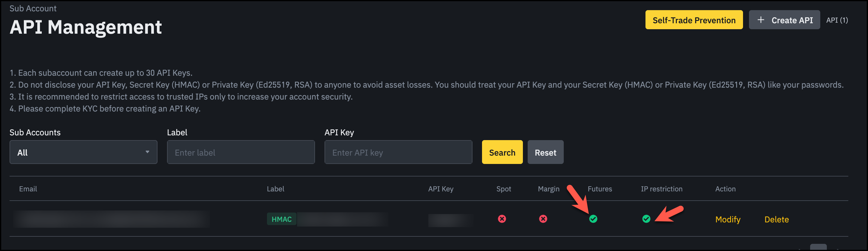Click the Email column header

[x=28, y=189]
